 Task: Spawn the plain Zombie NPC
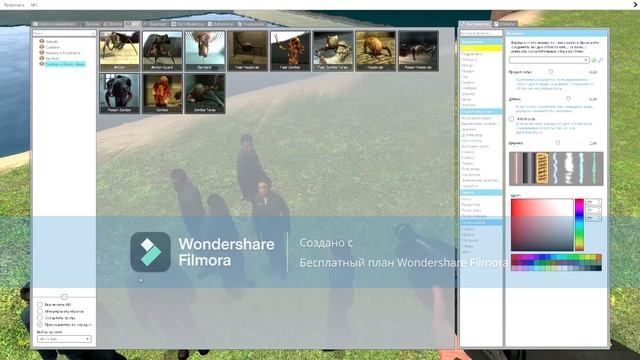162,93
